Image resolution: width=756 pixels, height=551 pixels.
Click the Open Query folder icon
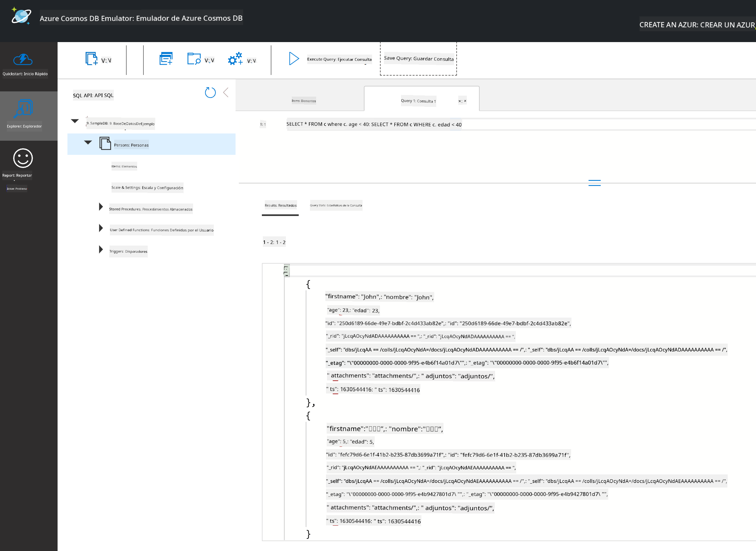[x=194, y=59]
